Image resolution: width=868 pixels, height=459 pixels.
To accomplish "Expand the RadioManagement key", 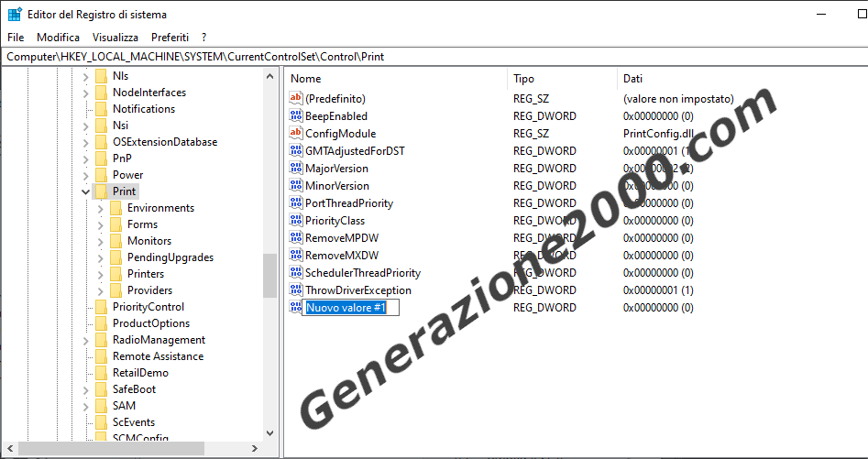I will tap(86, 340).
